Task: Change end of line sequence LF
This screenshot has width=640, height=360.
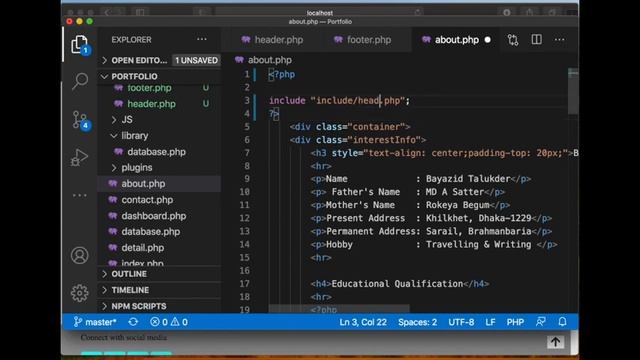Action: point(490,322)
